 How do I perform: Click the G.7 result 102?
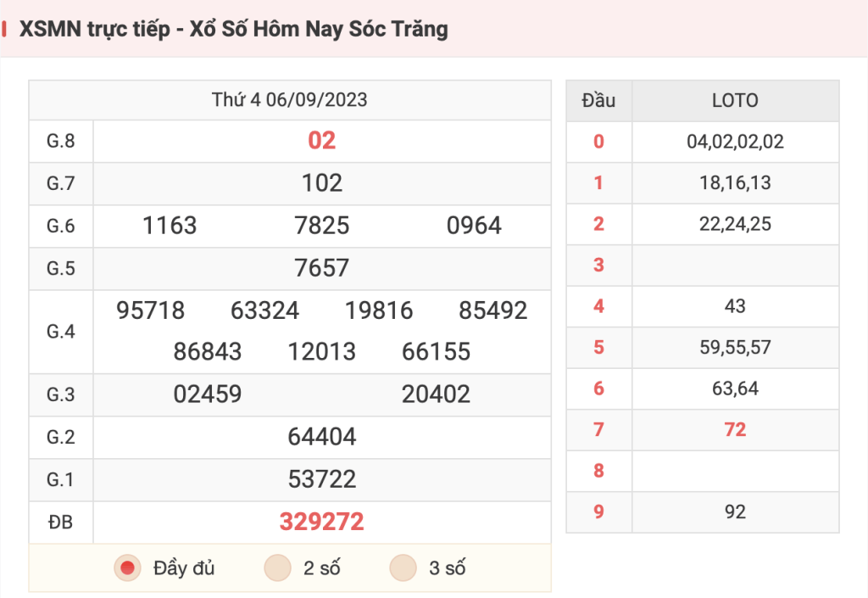321,183
